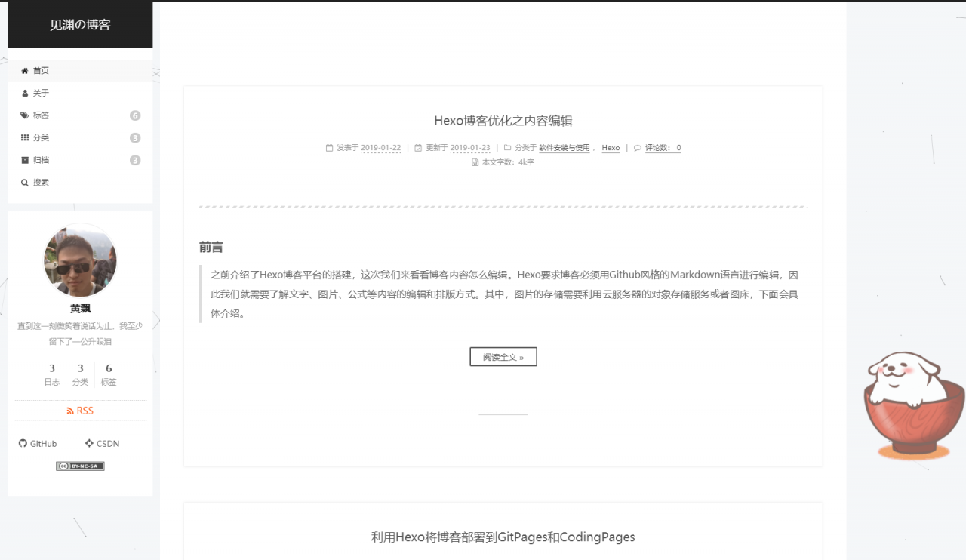966x560 pixels.
Task: Click the archive box icon beside 归档
Action: pos(25,160)
